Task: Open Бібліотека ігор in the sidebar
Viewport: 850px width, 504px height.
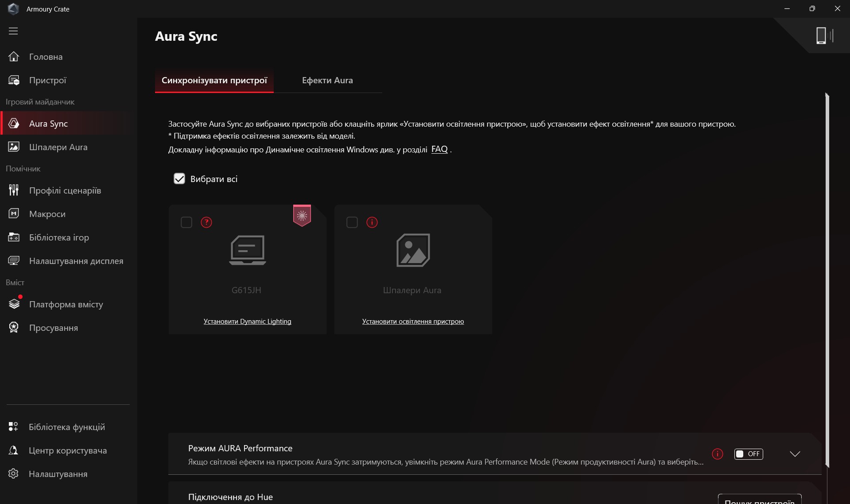Action: 59,237
